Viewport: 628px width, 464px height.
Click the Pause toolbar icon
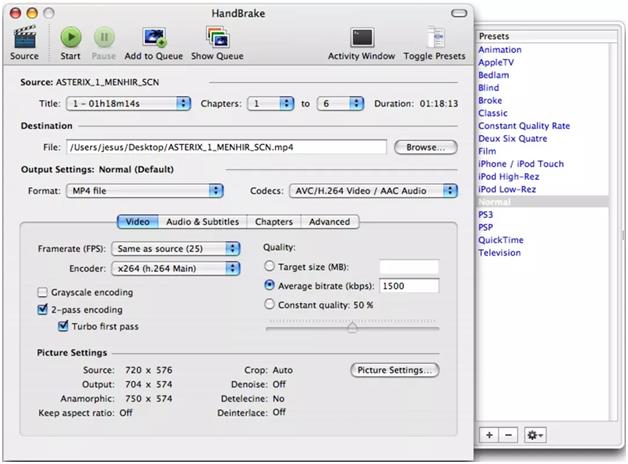pyautogui.click(x=104, y=37)
